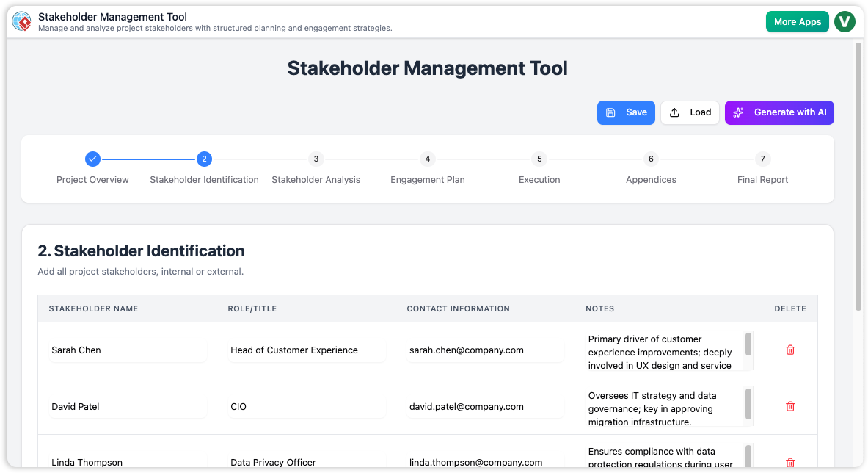The image size is (868, 473).
Task: Open the V user avatar menu
Action: [845, 21]
